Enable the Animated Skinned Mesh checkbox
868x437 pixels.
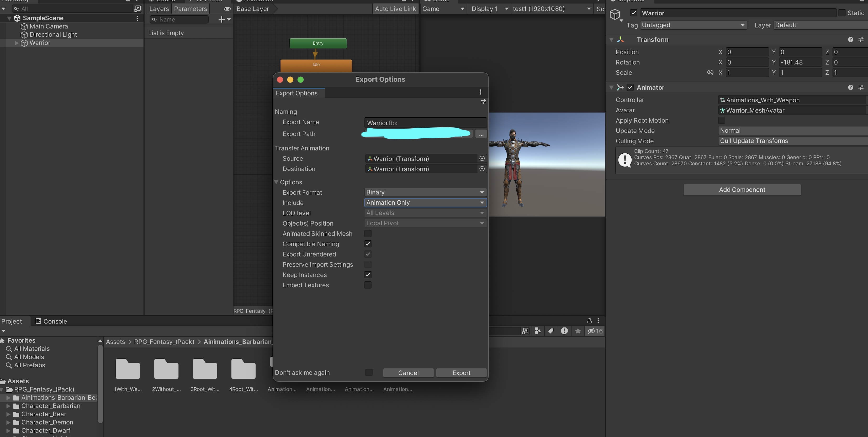click(x=368, y=234)
